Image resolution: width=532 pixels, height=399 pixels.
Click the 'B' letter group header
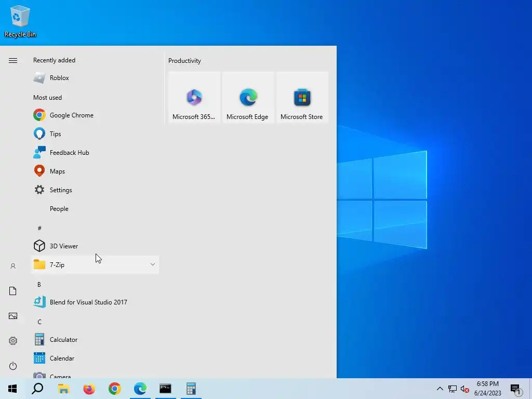coord(39,284)
